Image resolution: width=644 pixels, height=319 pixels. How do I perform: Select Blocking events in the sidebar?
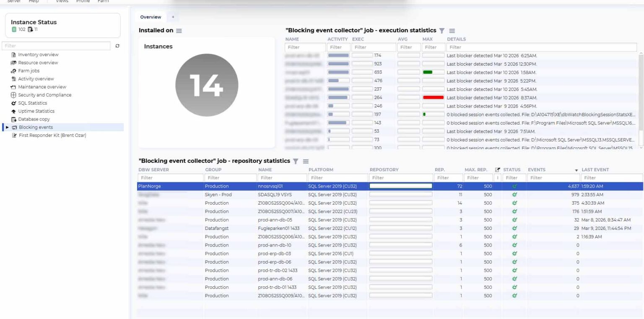(36, 127)
